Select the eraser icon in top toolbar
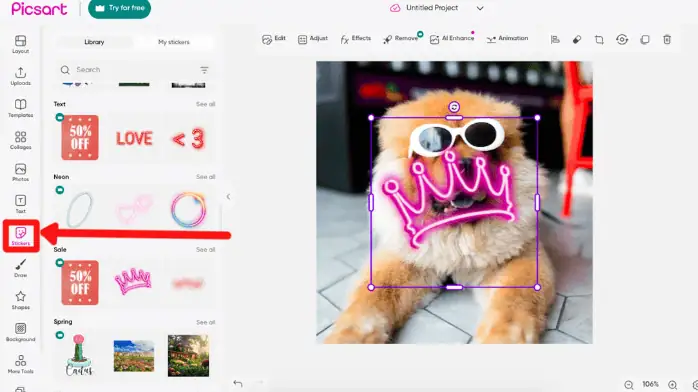 (577, 40)
